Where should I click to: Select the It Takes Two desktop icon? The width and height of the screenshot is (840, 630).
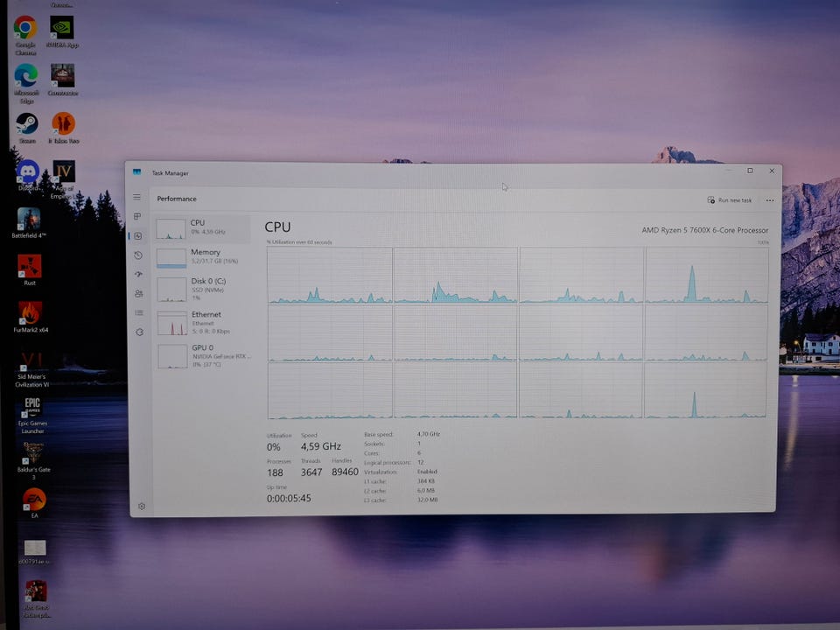coord(64,128)
